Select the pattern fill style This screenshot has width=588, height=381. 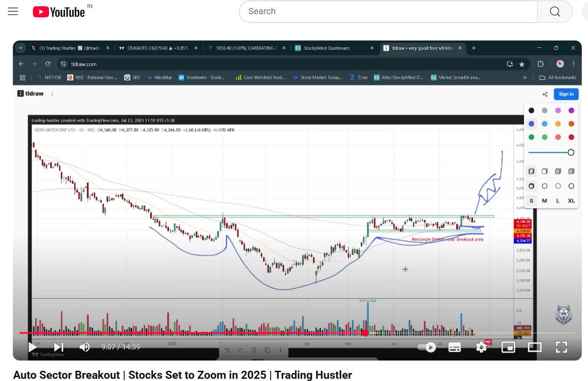(x=571, y=171)
